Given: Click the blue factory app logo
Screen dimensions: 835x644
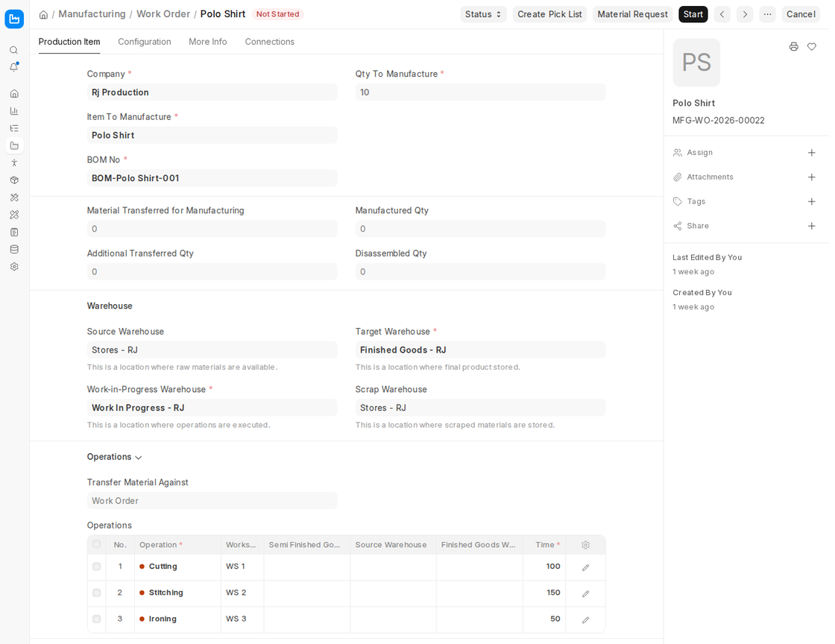Looking at the screenshot, I should [x=14, y=19].
